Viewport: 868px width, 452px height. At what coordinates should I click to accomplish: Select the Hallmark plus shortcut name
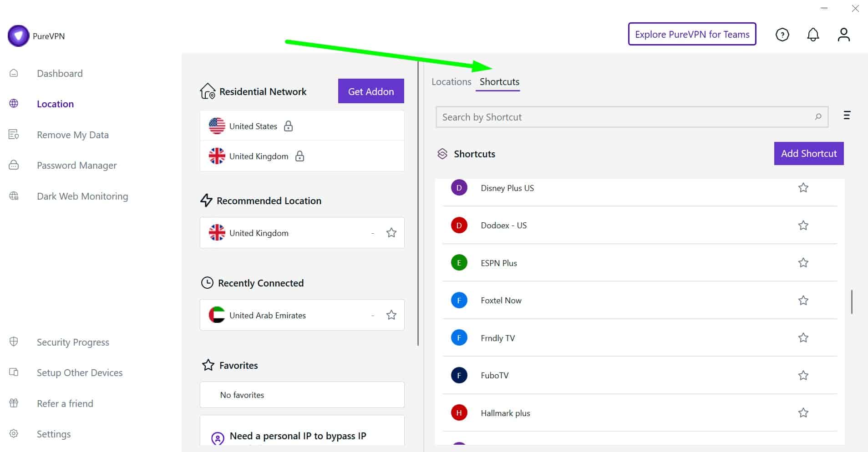[505, 413]
